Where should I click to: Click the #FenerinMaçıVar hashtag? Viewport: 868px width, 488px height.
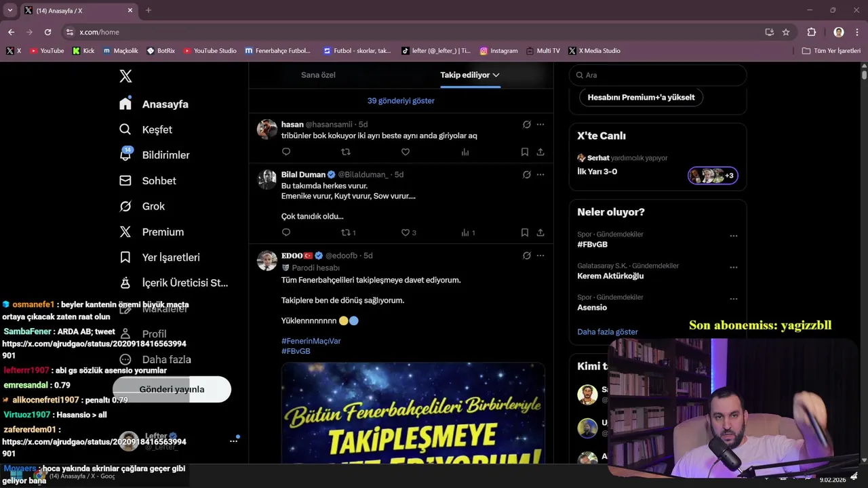pos(311,341)
